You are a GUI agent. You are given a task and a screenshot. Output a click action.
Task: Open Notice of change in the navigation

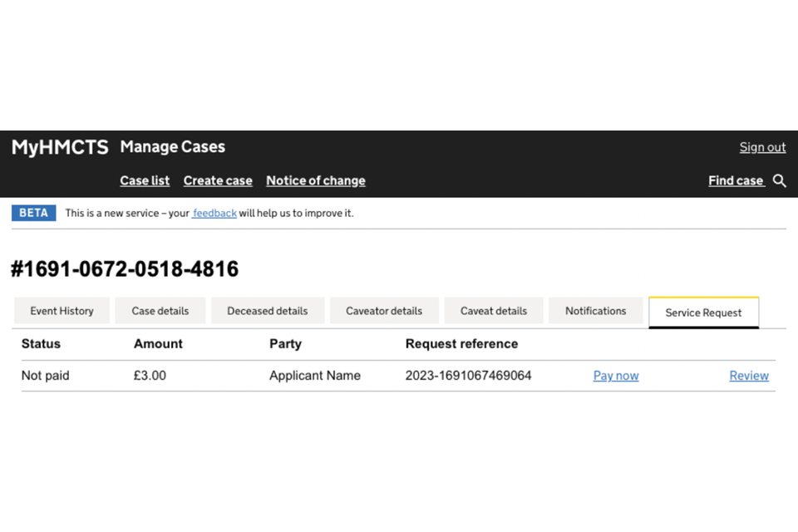point(316,180)
